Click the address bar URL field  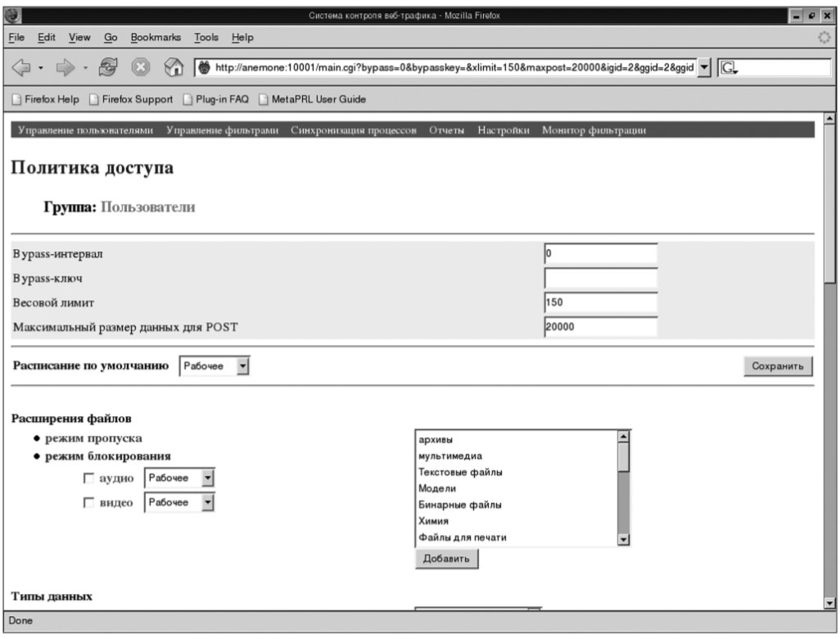pos(454,67)
